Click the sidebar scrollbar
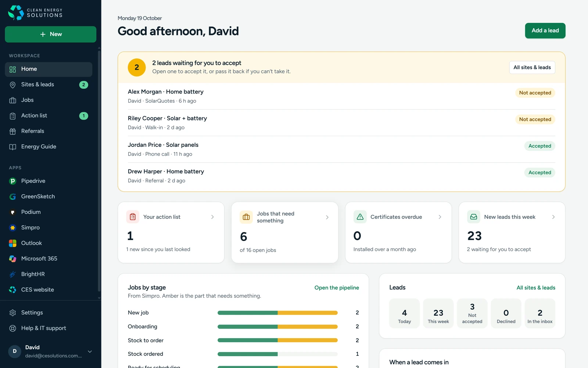This screenshot has width=588, height=368. pos(99,171)
